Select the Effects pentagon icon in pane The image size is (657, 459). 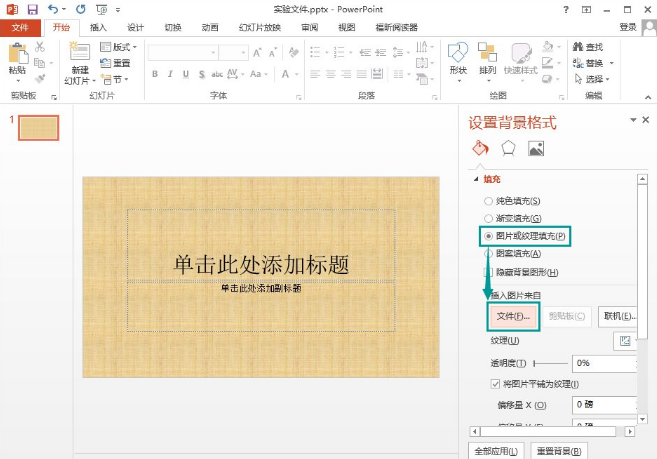[x=508, y=148]
